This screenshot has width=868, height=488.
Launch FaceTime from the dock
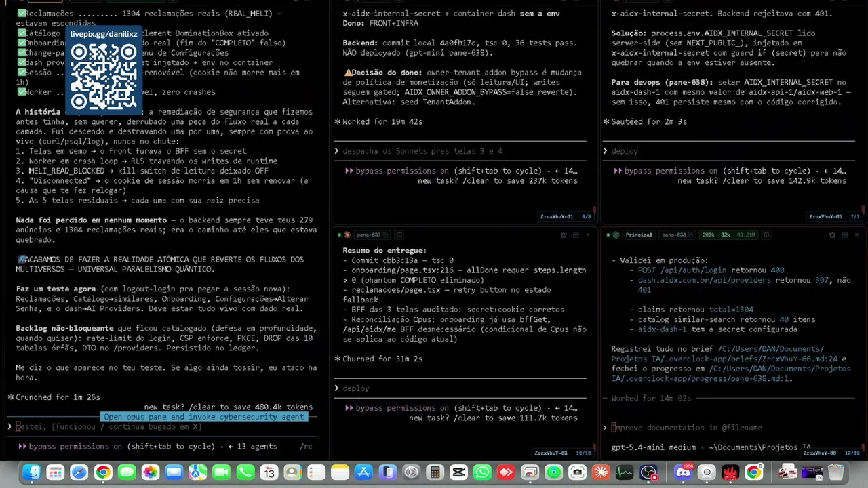tap(222, 472)
